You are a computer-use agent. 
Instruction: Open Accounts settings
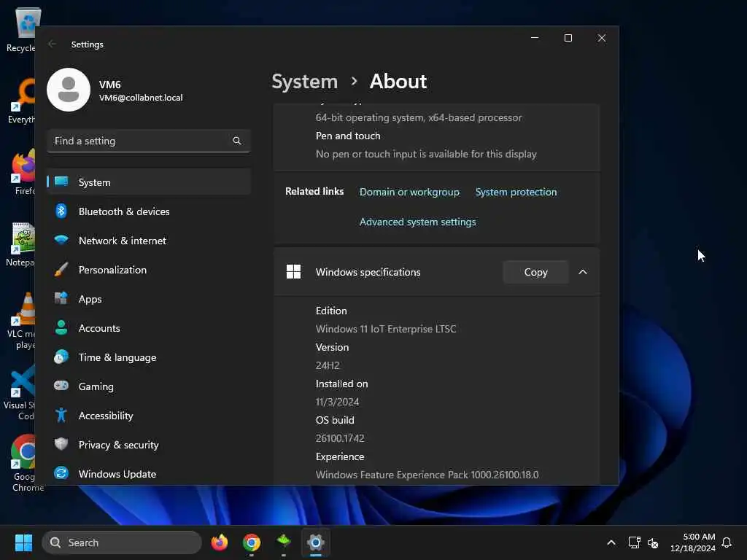click(x=149, y=328)
